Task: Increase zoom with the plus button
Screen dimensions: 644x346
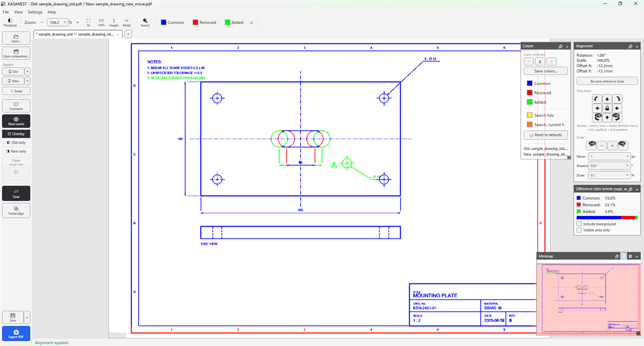Action: (77, 22)
